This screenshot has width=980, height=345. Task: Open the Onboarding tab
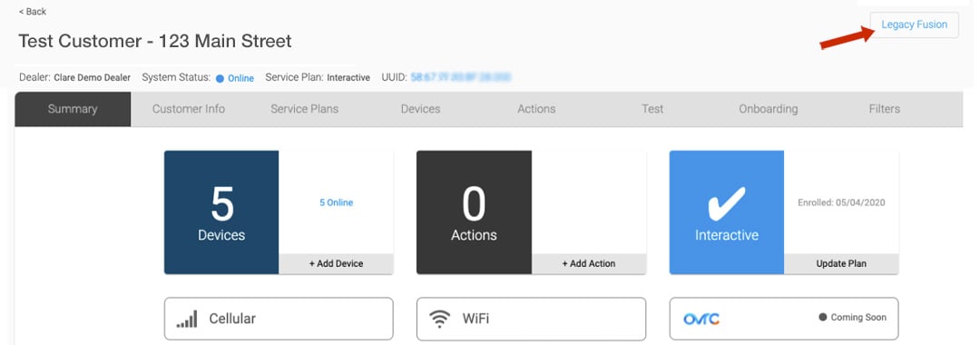(x=769, y=109)
